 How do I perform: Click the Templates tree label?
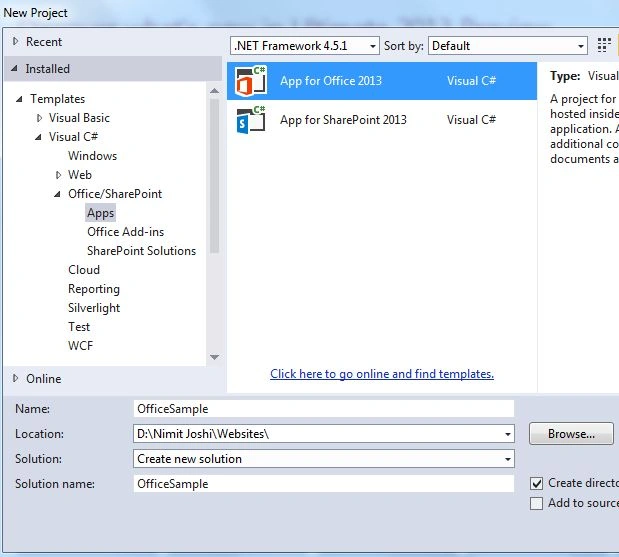pyautogui.click(x=58, y=99)
